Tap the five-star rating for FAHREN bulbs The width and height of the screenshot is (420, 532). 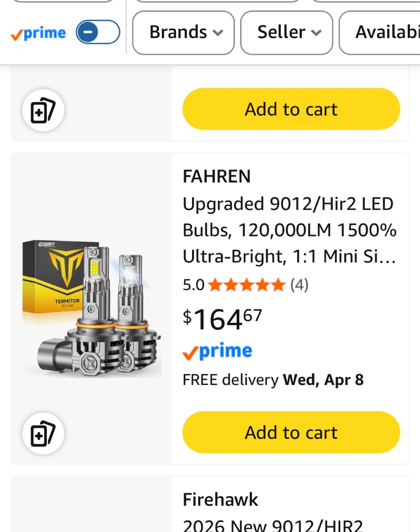[247, 285]
